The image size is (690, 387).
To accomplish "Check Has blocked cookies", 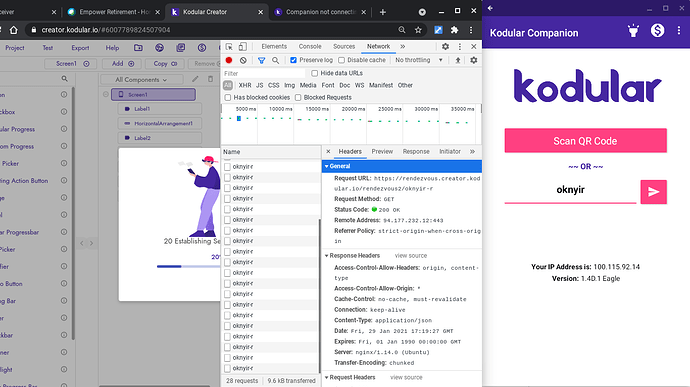I will (228, 97).
